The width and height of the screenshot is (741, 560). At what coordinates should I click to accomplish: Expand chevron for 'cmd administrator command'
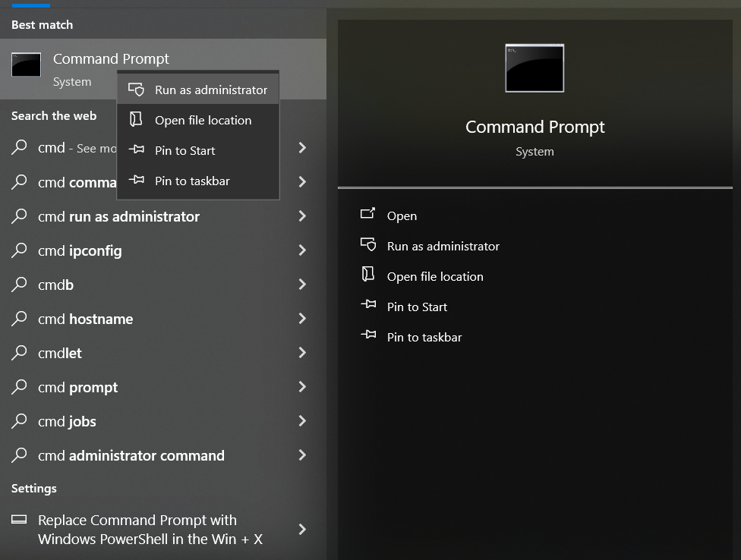(302, 455)
